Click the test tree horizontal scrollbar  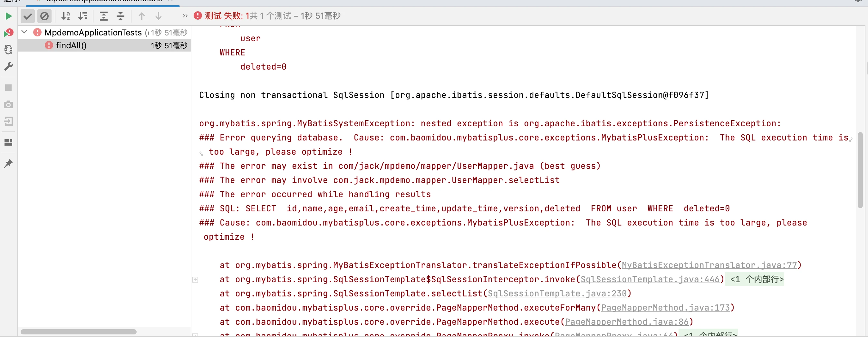(79, 332)
